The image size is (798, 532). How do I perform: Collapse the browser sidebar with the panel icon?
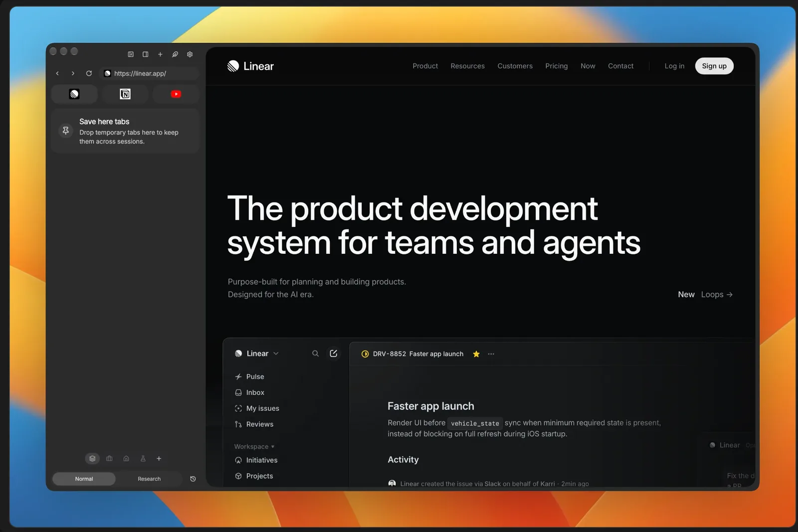coord(131,54)
